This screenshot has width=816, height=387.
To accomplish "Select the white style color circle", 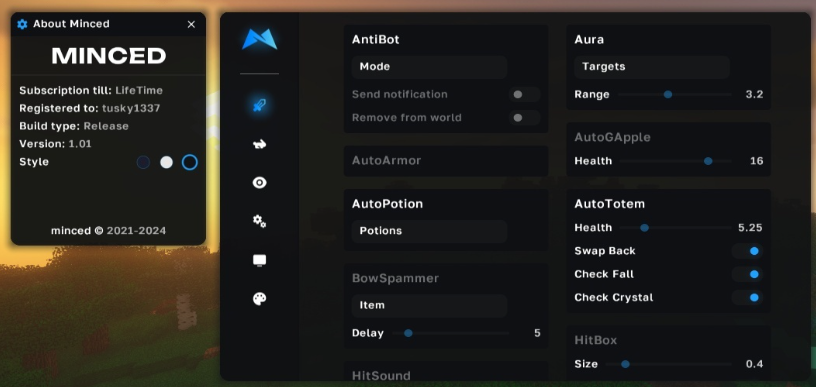I will click(x=166, y=162).
